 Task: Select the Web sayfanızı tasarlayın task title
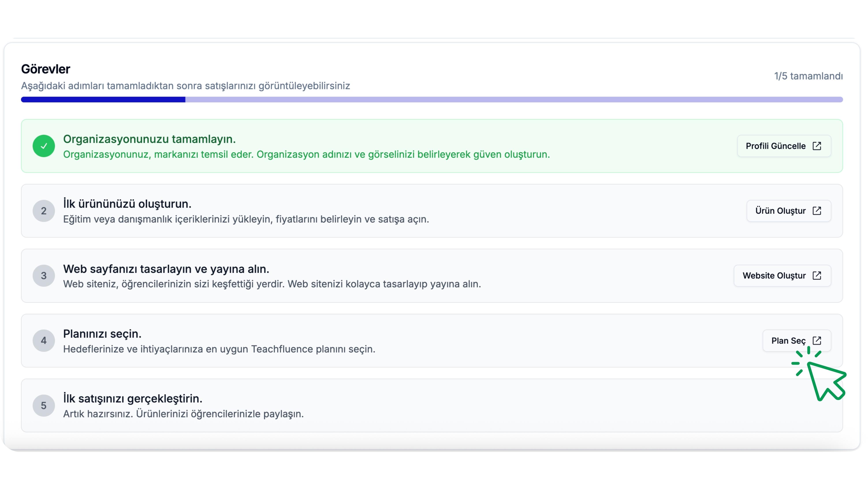point(166,269)
